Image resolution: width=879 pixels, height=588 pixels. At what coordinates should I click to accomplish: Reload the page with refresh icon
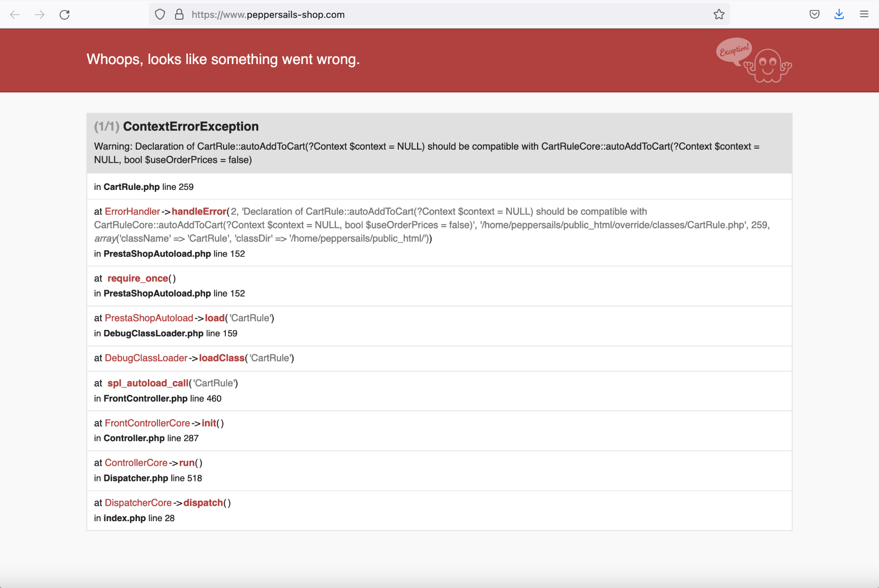click(x=65, y=15)
